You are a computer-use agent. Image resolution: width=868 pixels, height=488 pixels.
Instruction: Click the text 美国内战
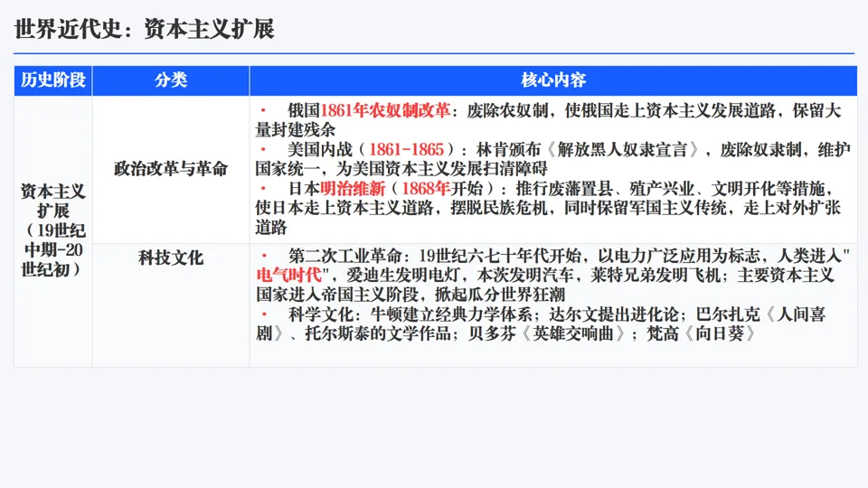[x=320, y=149]
